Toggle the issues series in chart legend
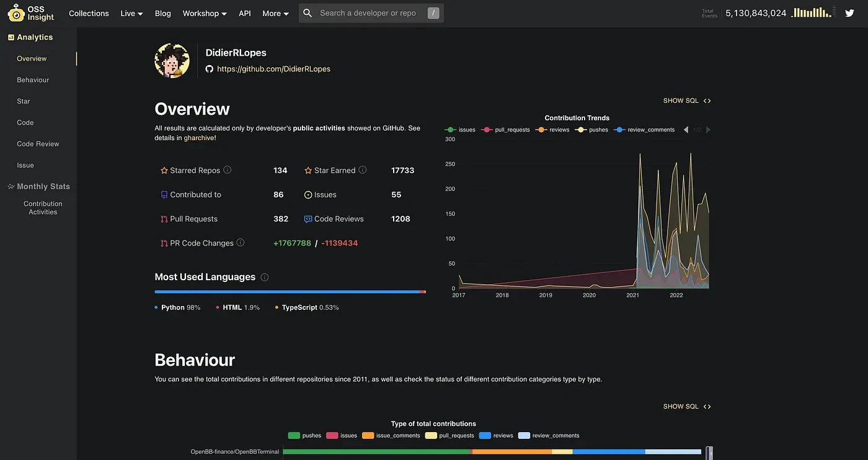 (x=460, y=130)
